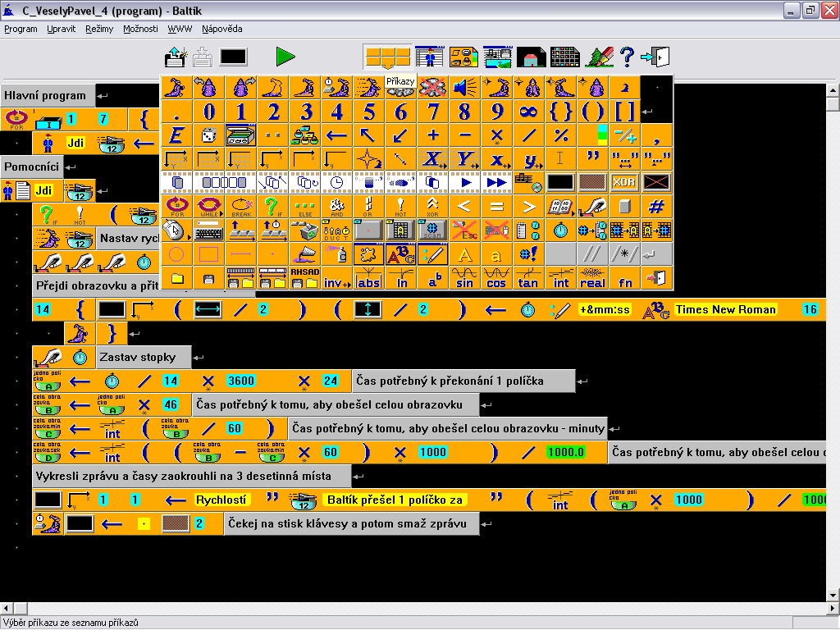Toggle the Příkazy command palette button
Screen dimensions: 840x630
tap(387, 57)
